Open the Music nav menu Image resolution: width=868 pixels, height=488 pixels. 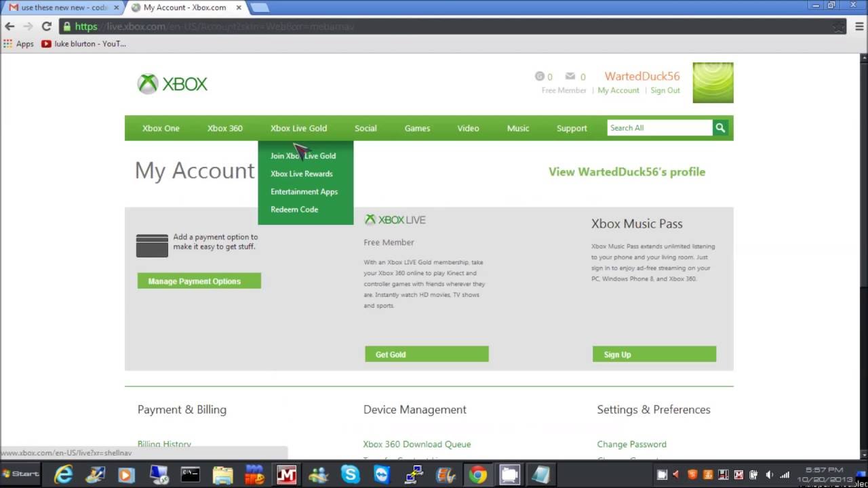tap(518, 128)
